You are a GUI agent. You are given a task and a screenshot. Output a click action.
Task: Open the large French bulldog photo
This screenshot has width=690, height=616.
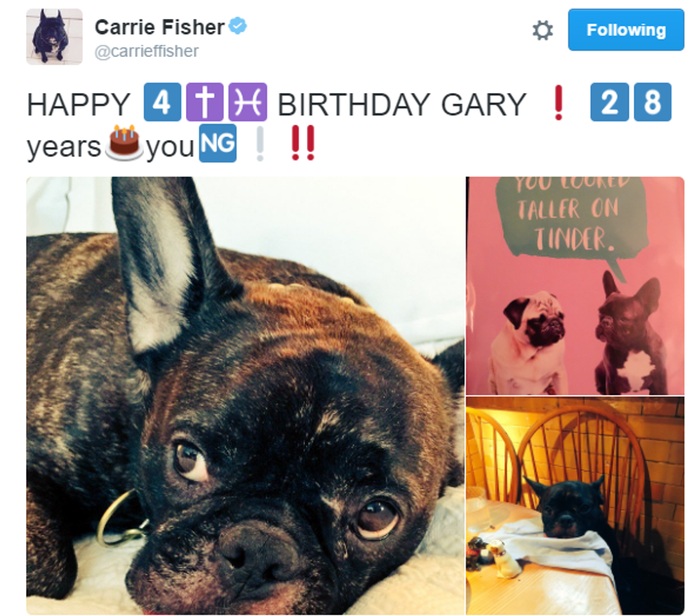coord(246,396)
